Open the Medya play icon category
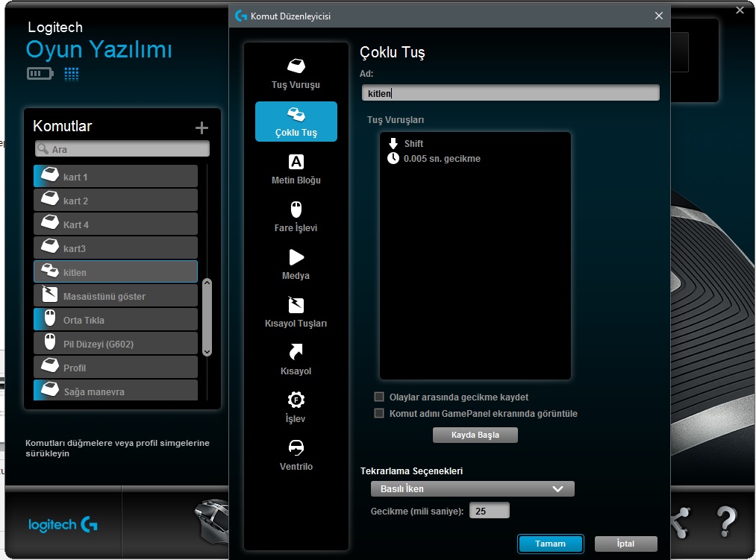The height and width of the screenshot is (560, 756). (296, 257)
